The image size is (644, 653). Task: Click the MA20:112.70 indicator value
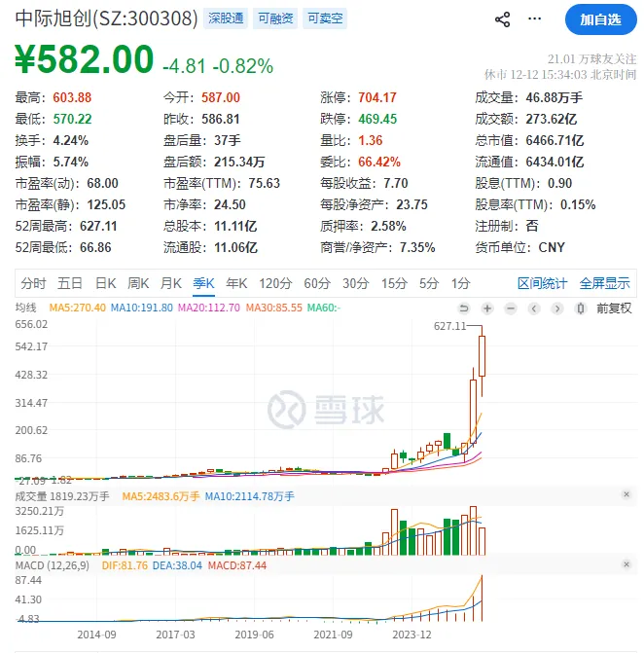(x=209, y=308)
